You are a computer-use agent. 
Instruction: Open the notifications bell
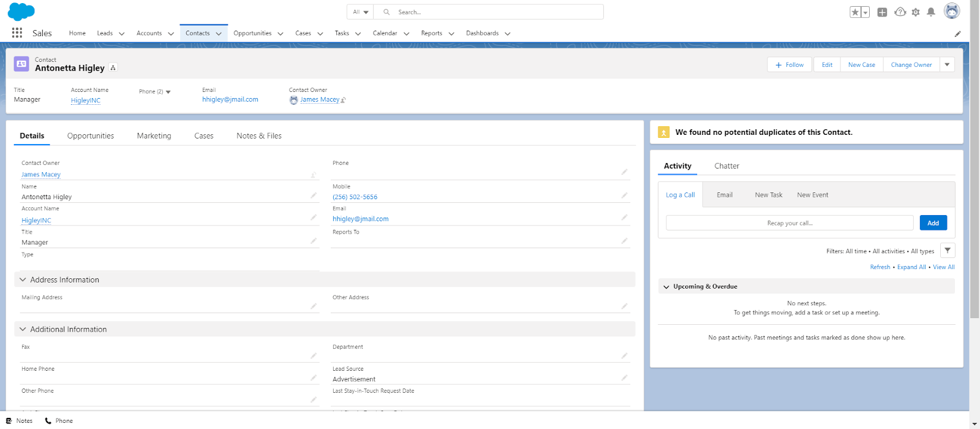coord(931,12)
